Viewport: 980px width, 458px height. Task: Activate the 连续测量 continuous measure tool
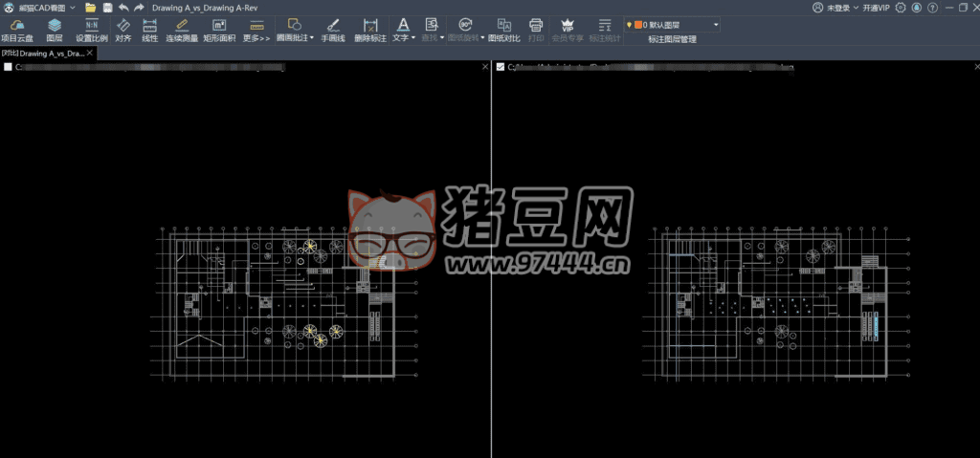[x=181, y=30]
